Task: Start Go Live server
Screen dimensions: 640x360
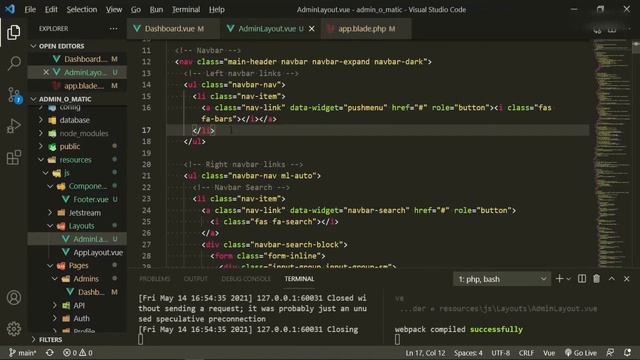Action: [x=580, y=353]
